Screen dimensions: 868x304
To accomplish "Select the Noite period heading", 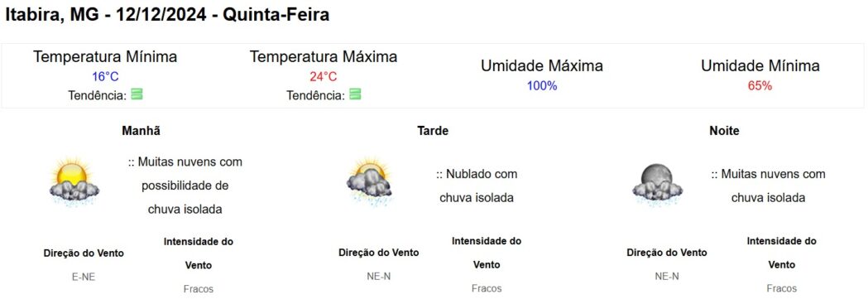I will coord(724,131).
